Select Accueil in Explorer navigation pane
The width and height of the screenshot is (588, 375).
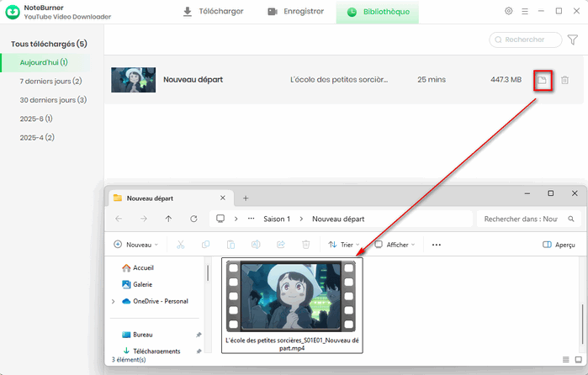pyautogui.click(x=138, y=267)
